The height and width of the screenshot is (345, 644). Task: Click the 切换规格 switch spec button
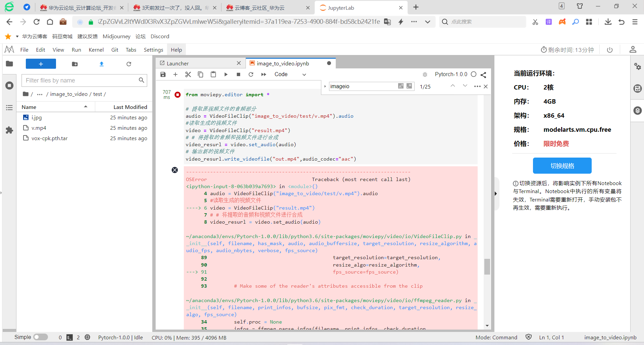[562, 166]
